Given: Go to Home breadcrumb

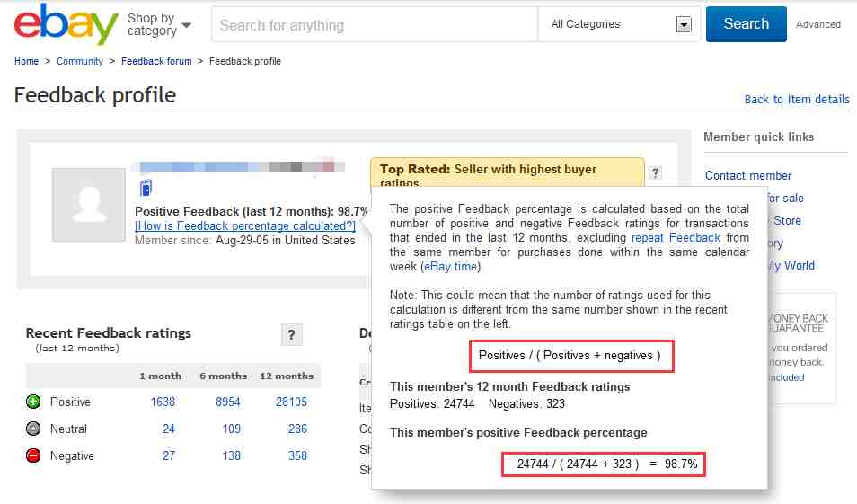Looking at the screenshot, I should [x=26, y=61].
